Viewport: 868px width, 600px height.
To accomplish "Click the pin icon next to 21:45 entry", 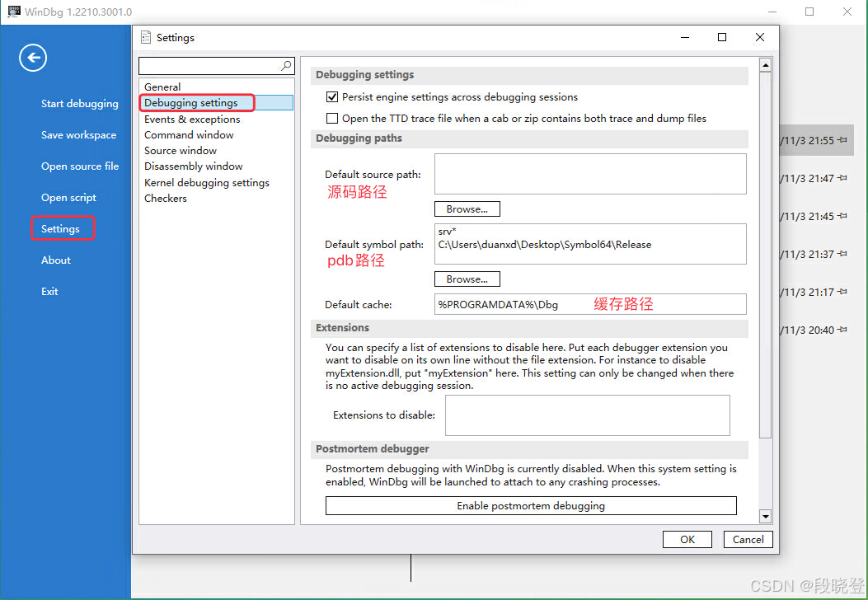I will tap(842, 216).
